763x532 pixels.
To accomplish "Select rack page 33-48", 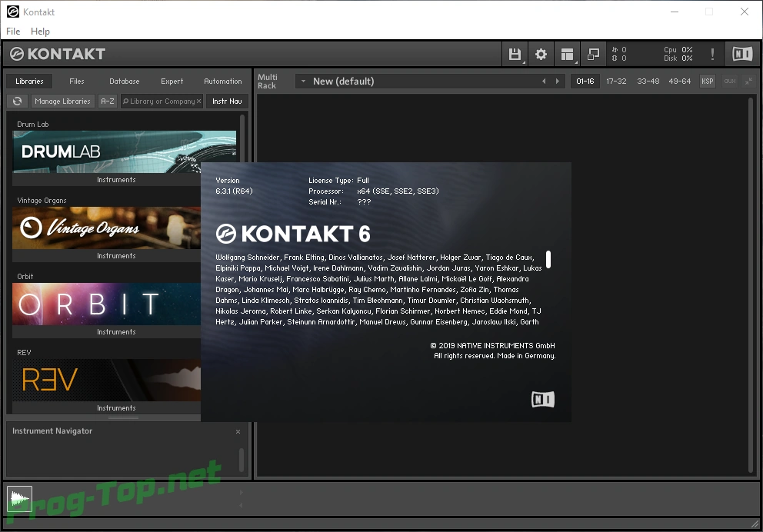I will pos(648,81).
